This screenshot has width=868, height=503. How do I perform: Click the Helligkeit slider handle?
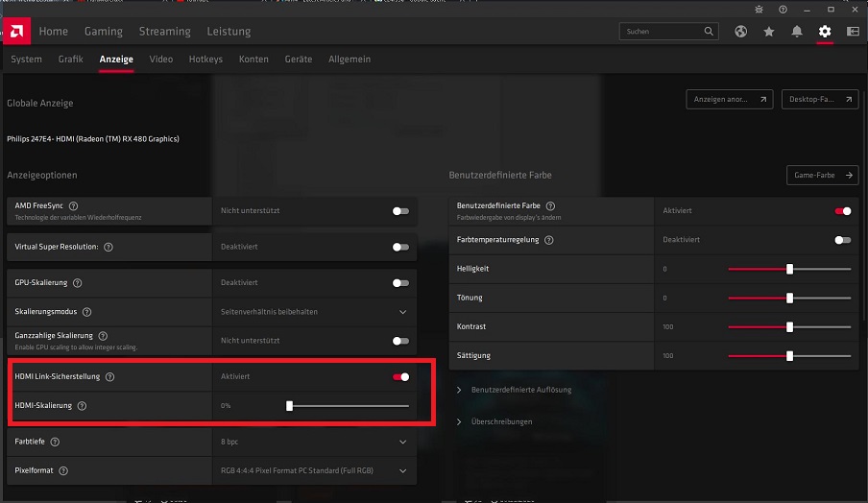coord(790,269)
